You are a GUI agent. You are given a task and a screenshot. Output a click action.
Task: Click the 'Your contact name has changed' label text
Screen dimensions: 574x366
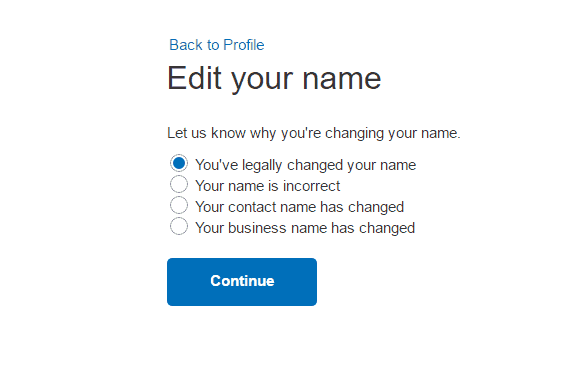(299, 207)
